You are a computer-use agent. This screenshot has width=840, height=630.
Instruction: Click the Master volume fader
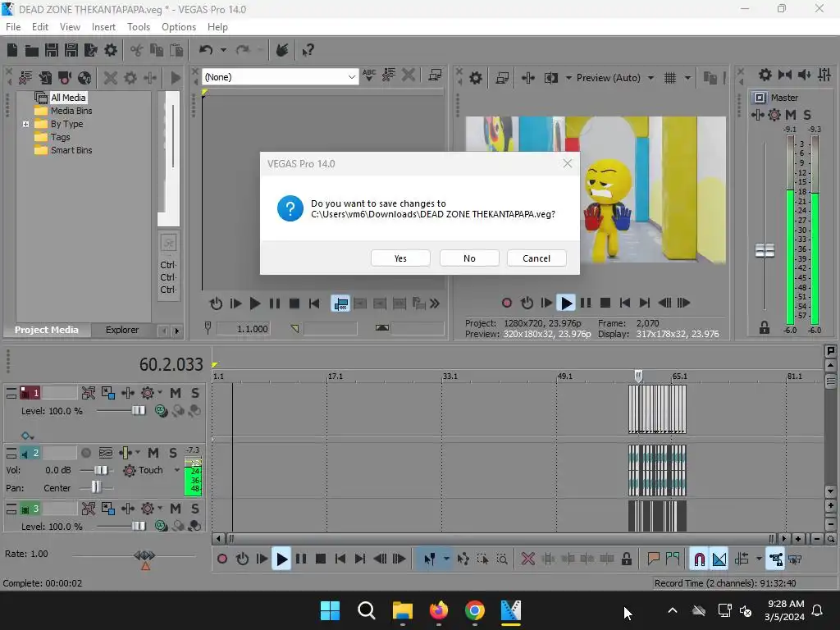click(765, 250)
